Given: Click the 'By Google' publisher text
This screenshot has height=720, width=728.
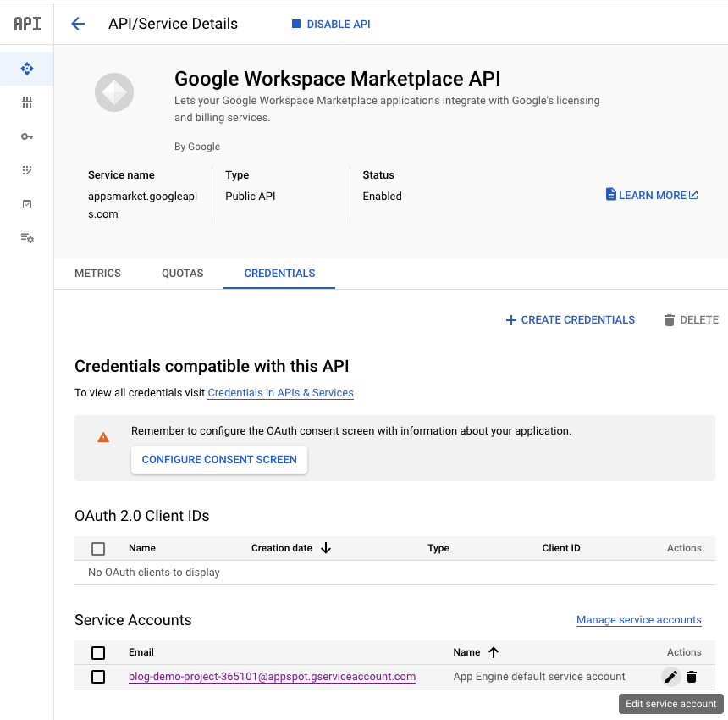Looking at the screenshot, I should pos(197,147).
